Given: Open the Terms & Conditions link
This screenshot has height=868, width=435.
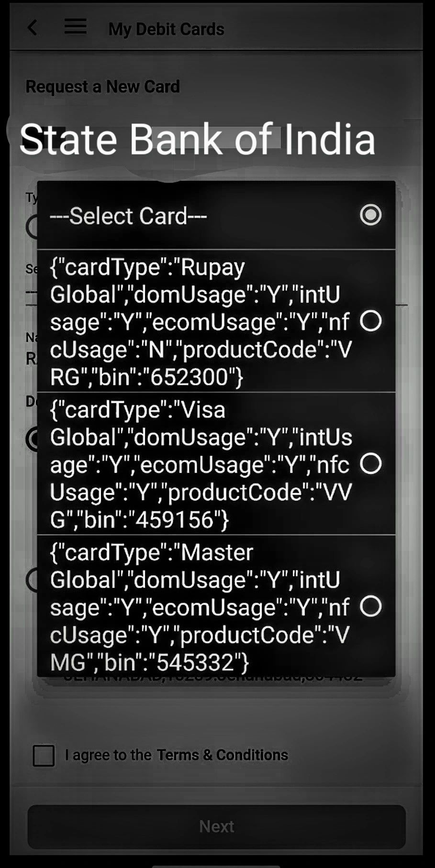Looking at the screenshot, I should (223, 755).
